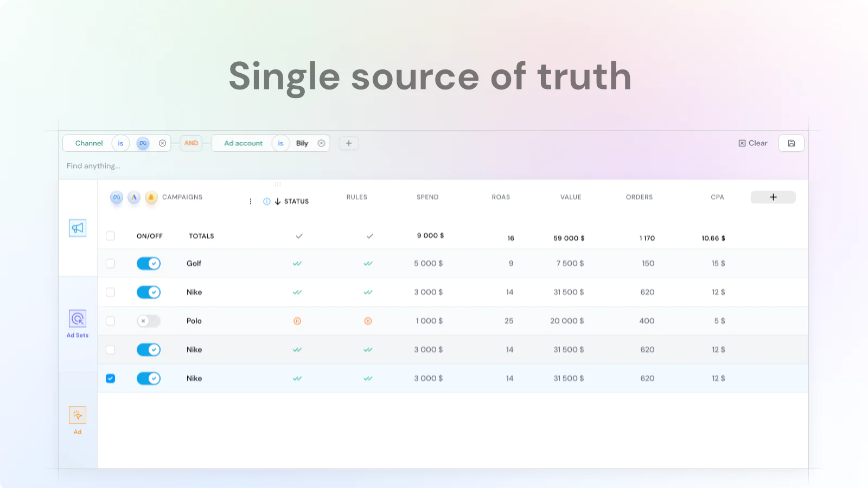
Task: Click the Meta channel icon in the table header
Action: [x=117, y=197]
